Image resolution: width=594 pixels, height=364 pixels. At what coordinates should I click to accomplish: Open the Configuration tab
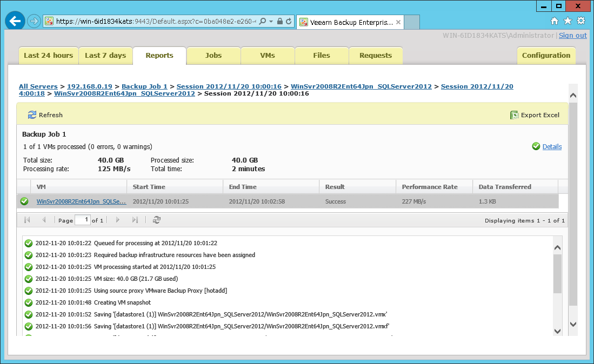[x=546, y=56]
